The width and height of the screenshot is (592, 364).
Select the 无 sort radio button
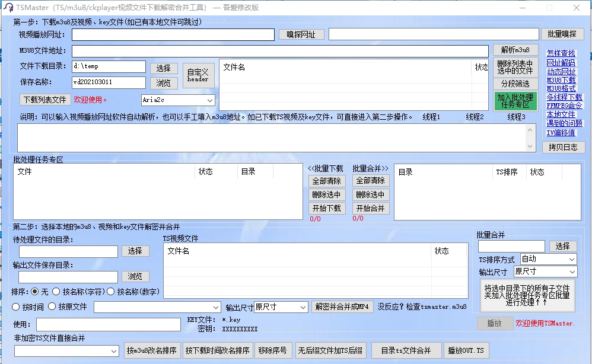click(35, 292)
